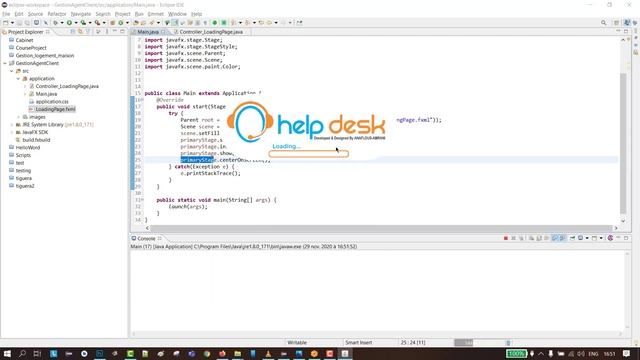This screenshot has width=640, height=360.
Task: Terminate the running program with red stop icon
Action: (506, 238)
